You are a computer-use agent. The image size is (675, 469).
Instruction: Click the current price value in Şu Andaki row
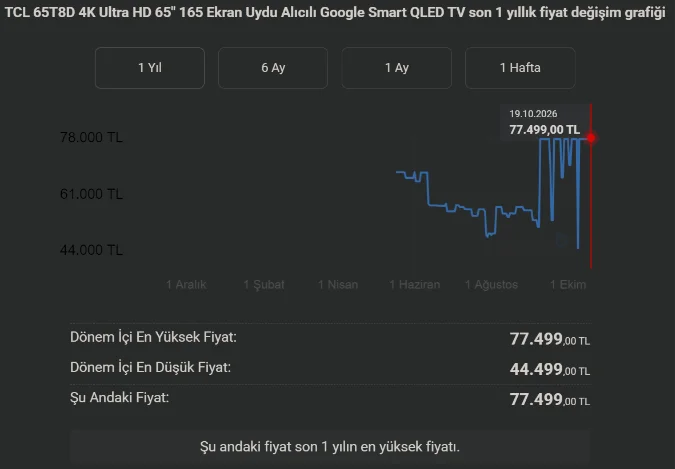tap(550, 400)
